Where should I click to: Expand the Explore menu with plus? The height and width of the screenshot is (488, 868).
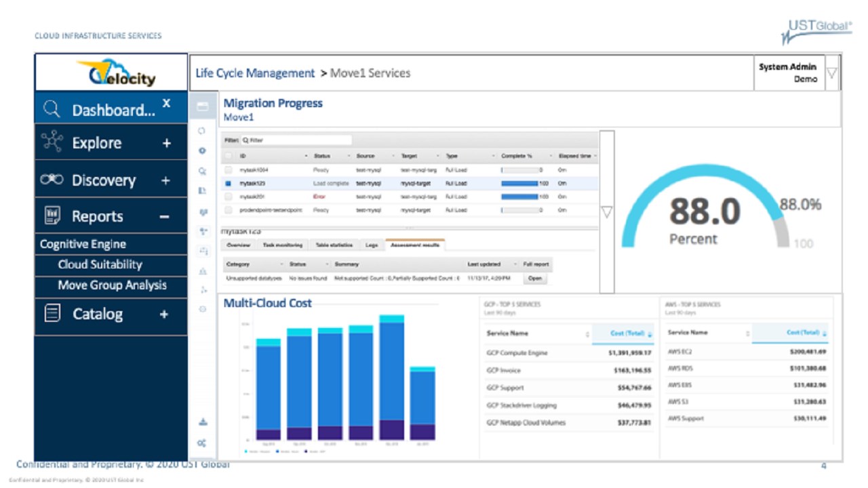point(166,143)
